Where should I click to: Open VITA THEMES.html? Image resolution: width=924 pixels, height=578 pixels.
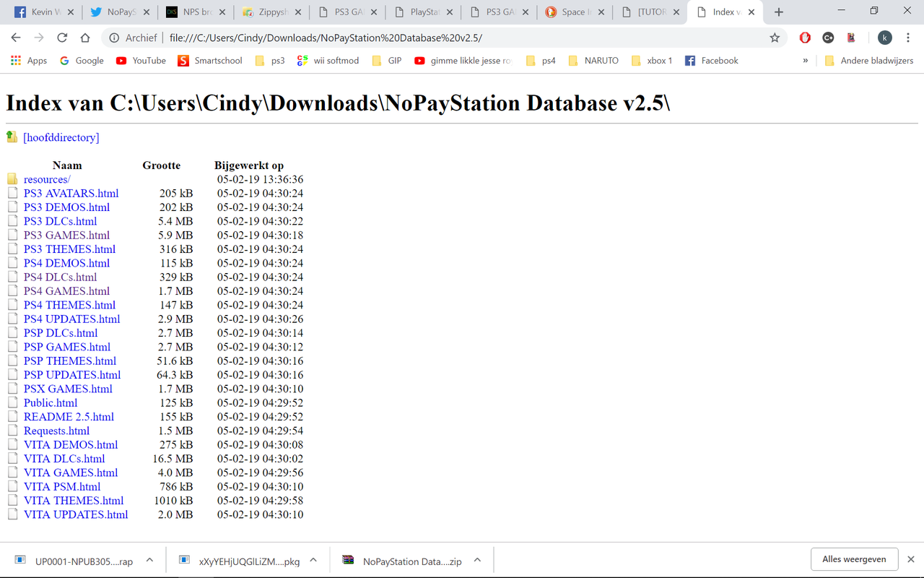pyautogui.click(x=74, y=501)
